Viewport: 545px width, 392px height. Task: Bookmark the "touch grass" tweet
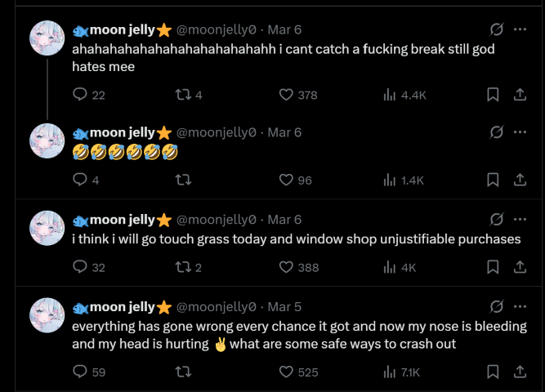click(x=493, y=267)
